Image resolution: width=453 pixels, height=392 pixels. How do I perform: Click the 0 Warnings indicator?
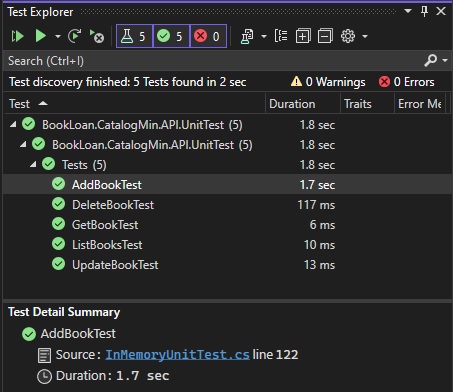coord(328,82)
